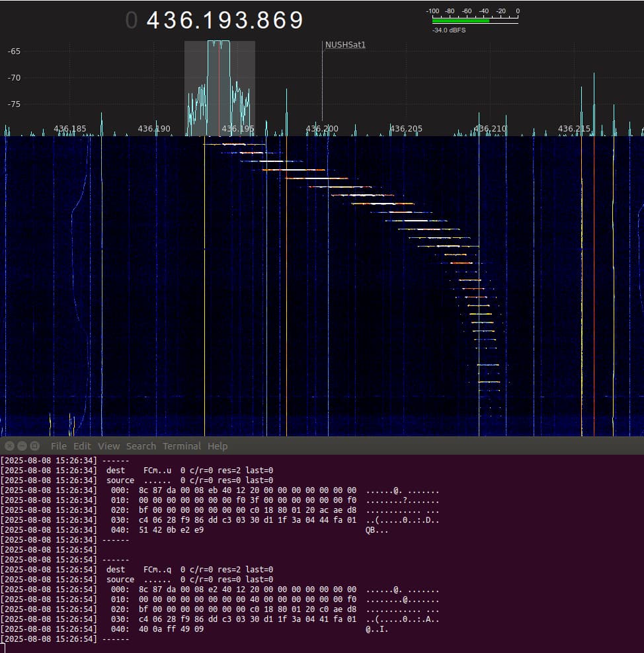Viewport: 644px width, 653px height.
Task: Open the View menu in terminal
Action: tap(109, 446)
